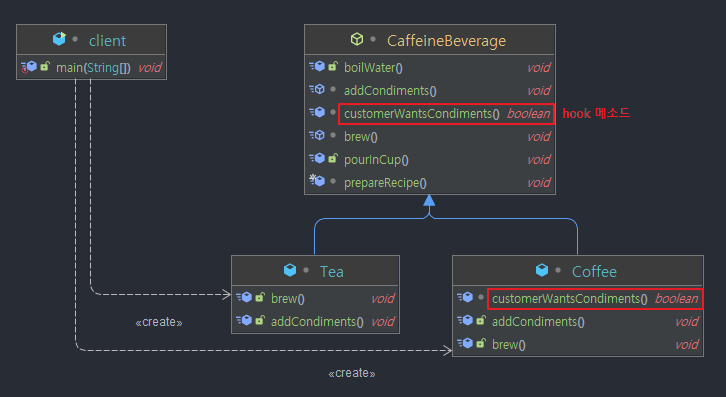Select main(String[]) method in client
726x397 pixels.
tap(93, 68)
